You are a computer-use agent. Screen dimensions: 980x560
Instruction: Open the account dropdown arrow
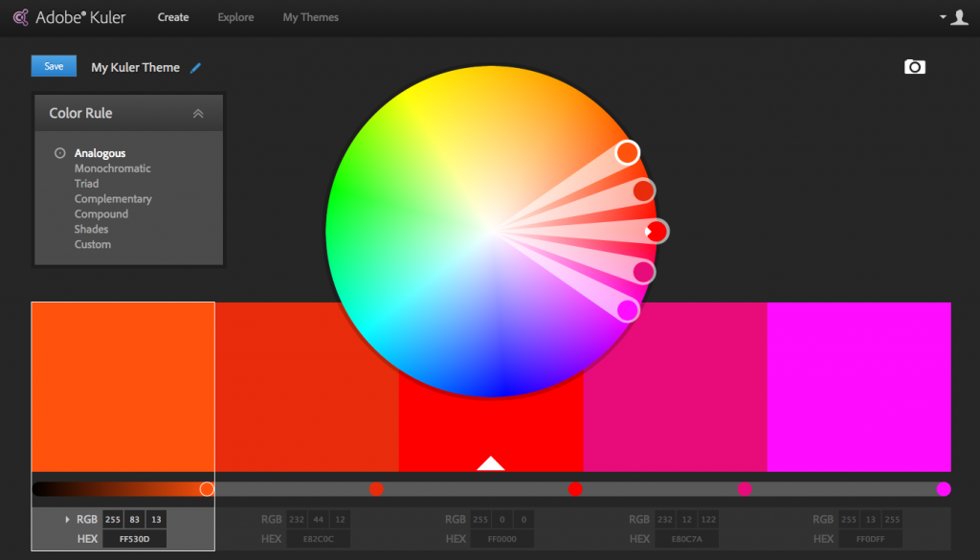pyautogui.click(x=943, y=17)
